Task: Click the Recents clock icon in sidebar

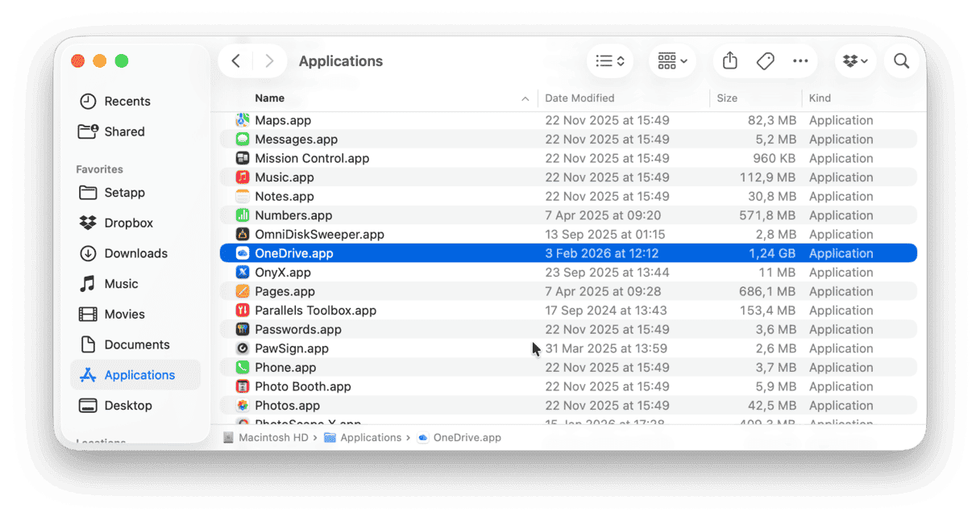Action: [88, 101]
